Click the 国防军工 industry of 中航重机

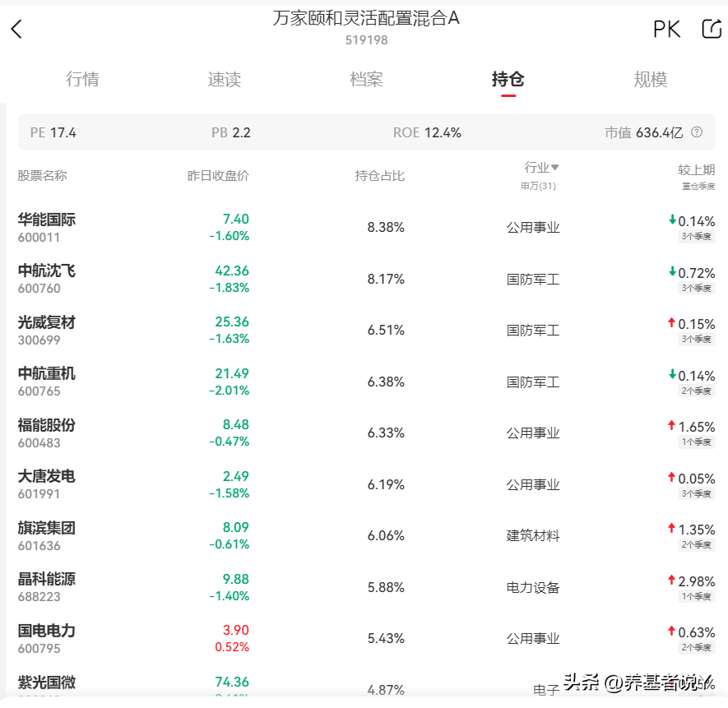533,382
